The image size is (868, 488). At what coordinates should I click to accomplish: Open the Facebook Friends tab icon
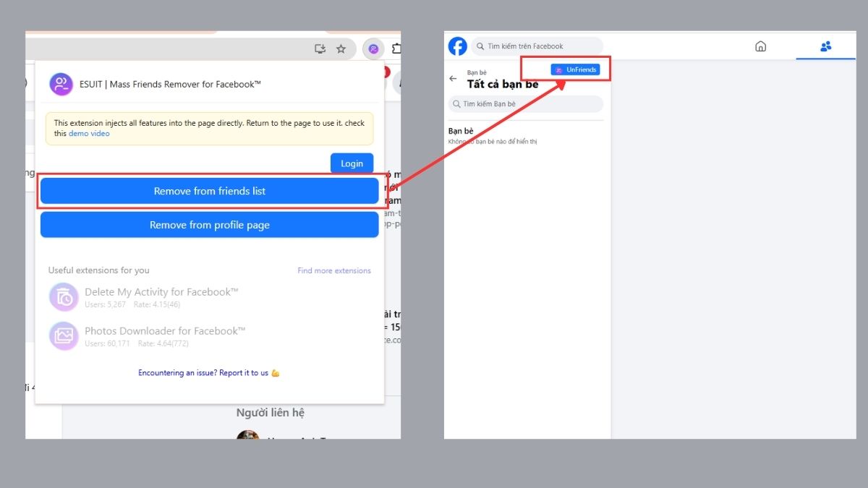(825, 46)
